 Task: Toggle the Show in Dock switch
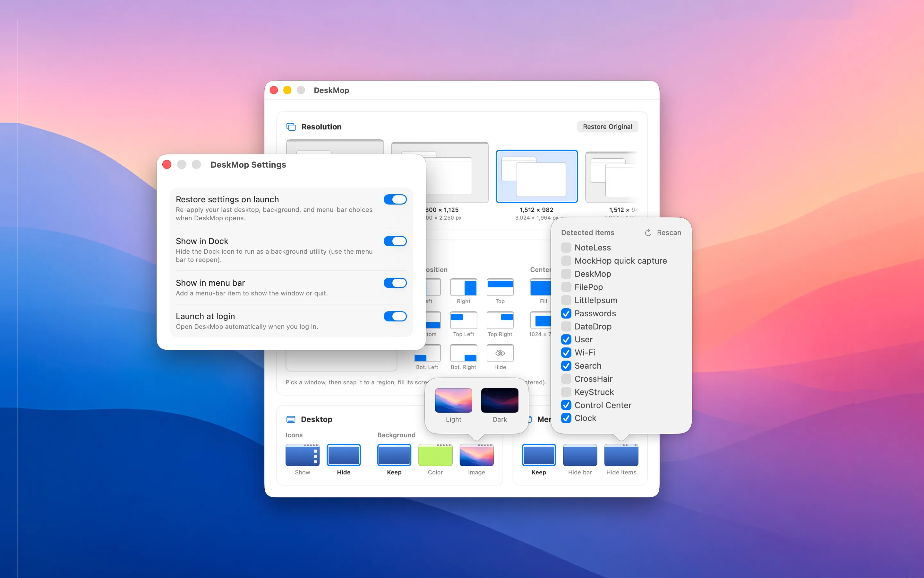(x=395, y=241)
